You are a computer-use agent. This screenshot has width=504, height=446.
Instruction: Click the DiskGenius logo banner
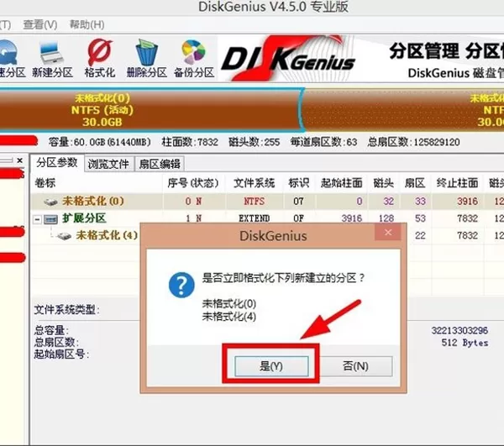click(288, 58)
